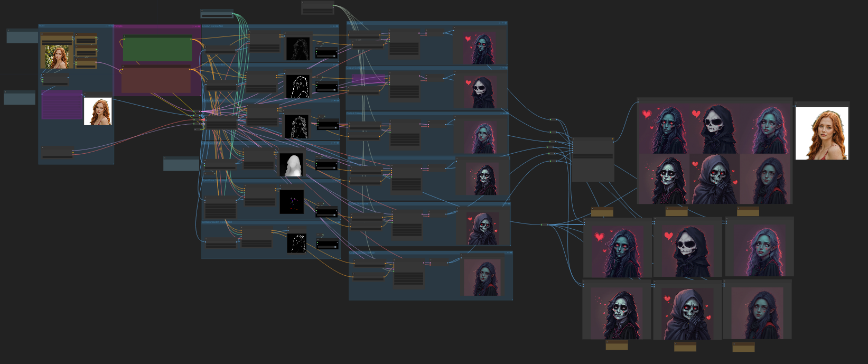Click teal zombie girl output in first output group
The width and height of the screenshot is (868, 364).
click(x=481, y=48)
